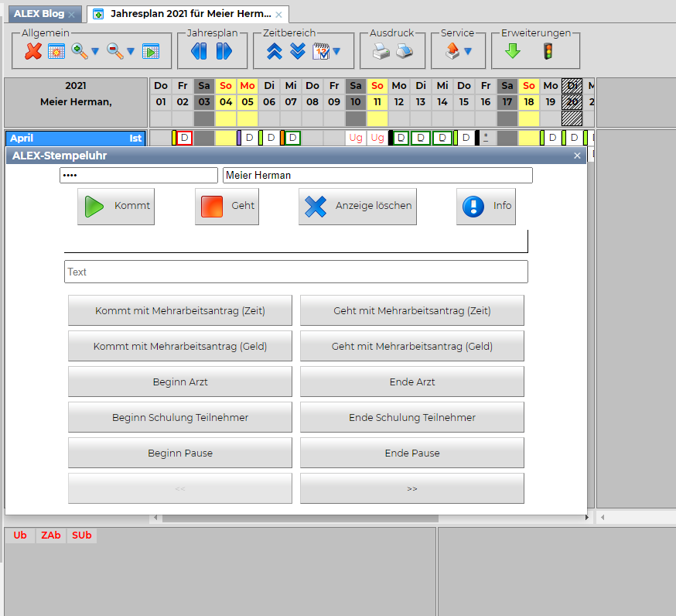This screenshot has width=676, height=616.
Task: Click the red X icon in Allgemein
Action: tap(33, 52)
